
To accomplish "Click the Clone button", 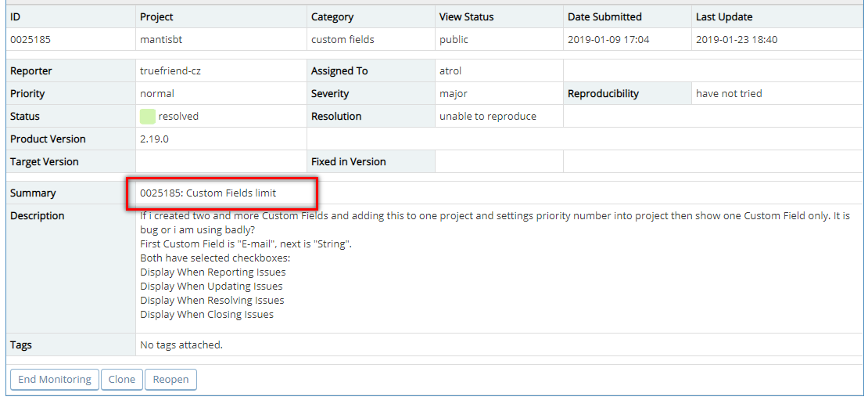I will (x=121, y=380).
